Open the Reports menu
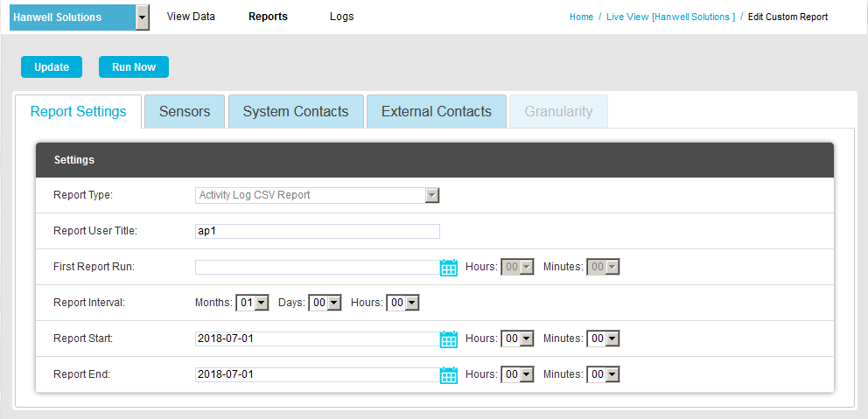 [268, 17]
